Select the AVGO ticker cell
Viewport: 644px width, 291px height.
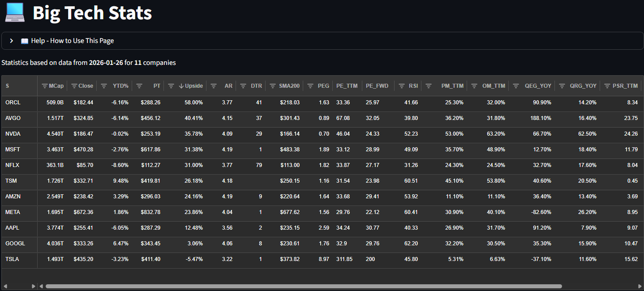coord(19,119)
